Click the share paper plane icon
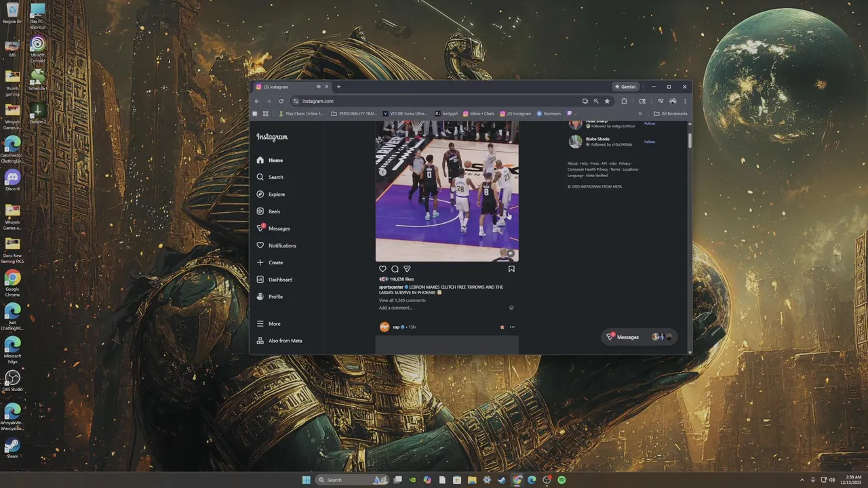 [407, 269]
